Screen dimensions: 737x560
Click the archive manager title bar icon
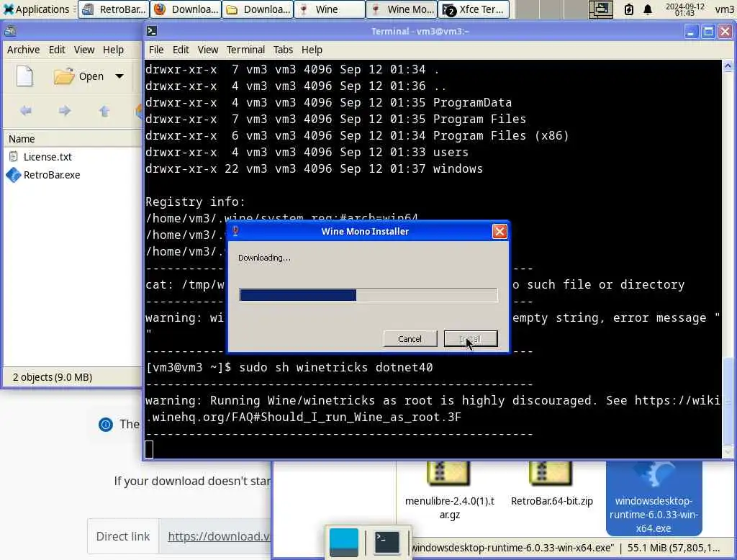click(10, 31)
